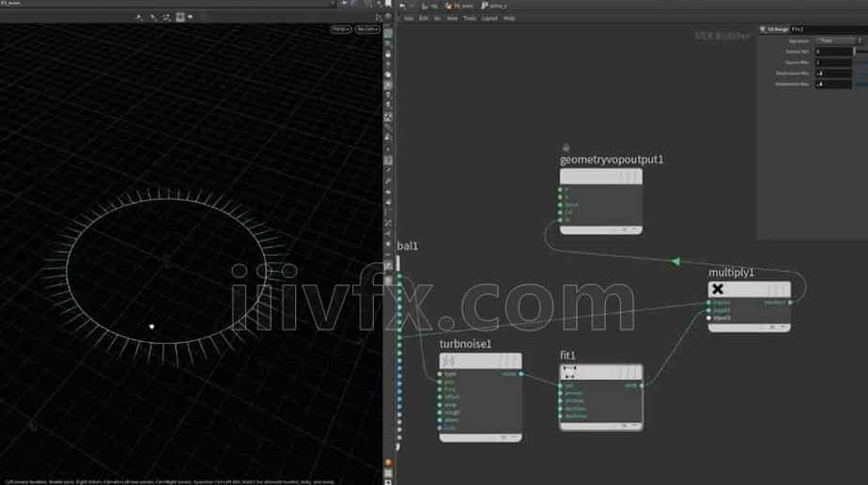Screen dimensions: 868x485
Task: Open the Persp viewport dropdown
Action: point(341,29)
